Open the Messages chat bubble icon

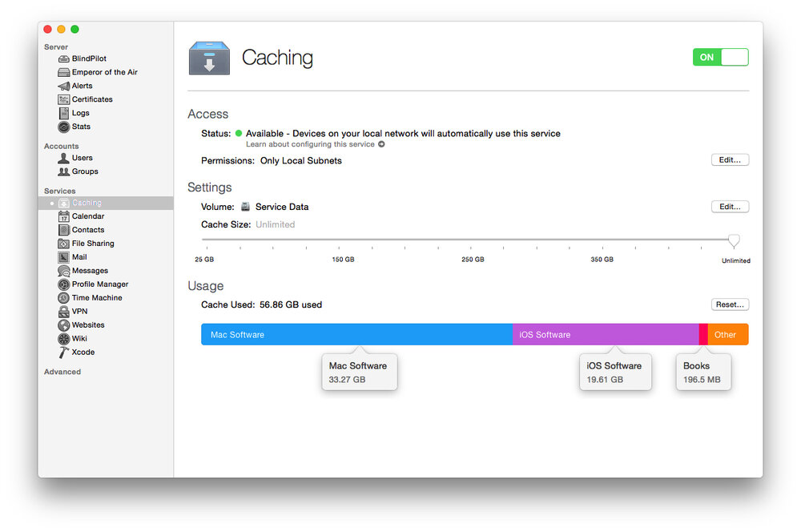(64, 271)
